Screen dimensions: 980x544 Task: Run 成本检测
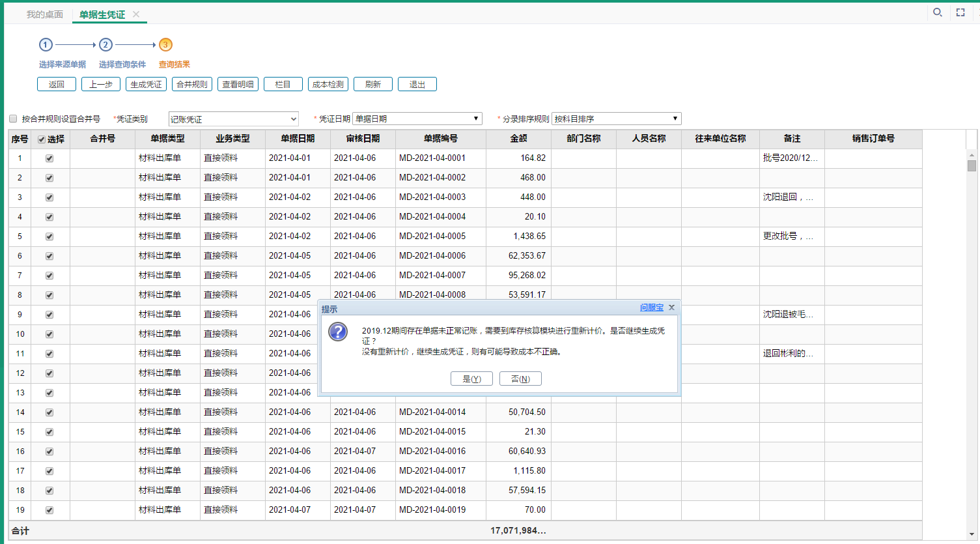(328, 84)
